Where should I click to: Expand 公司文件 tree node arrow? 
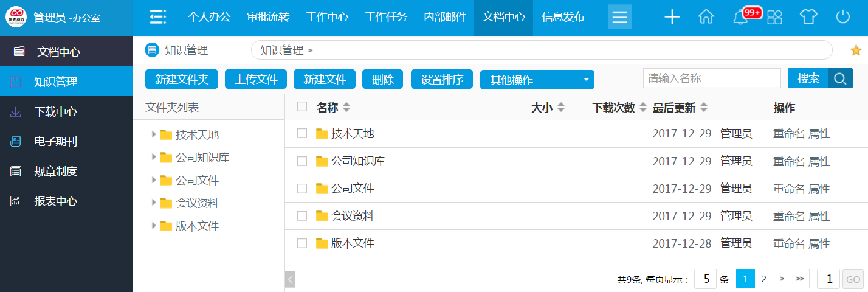coord(154,180)
